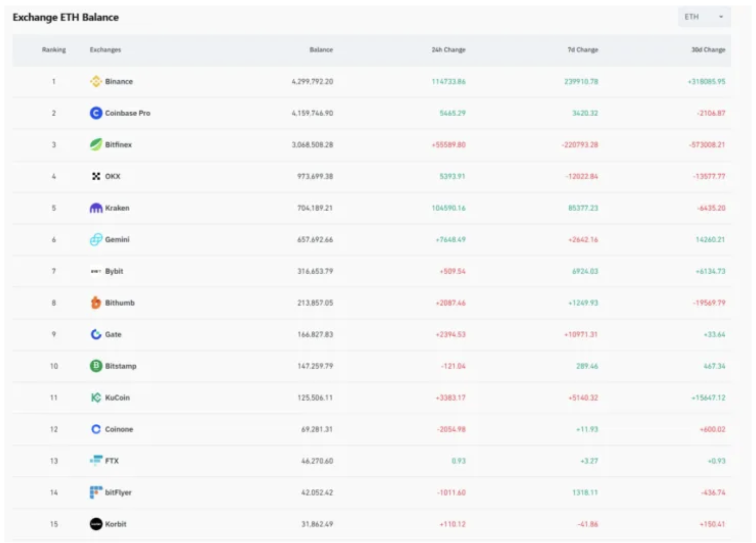This screenshot has width=756, height=543.
Task: Select Korbit balance 31,862.49
Action: (317, 524)
